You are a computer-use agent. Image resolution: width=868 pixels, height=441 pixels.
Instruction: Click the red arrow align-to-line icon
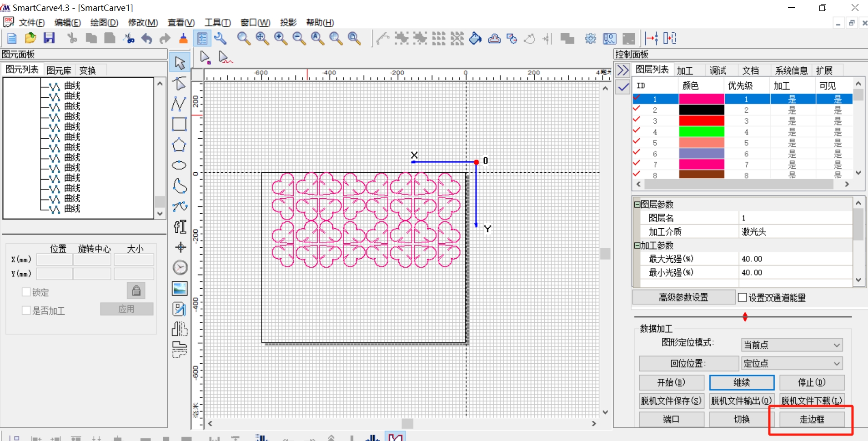(651, 39)
